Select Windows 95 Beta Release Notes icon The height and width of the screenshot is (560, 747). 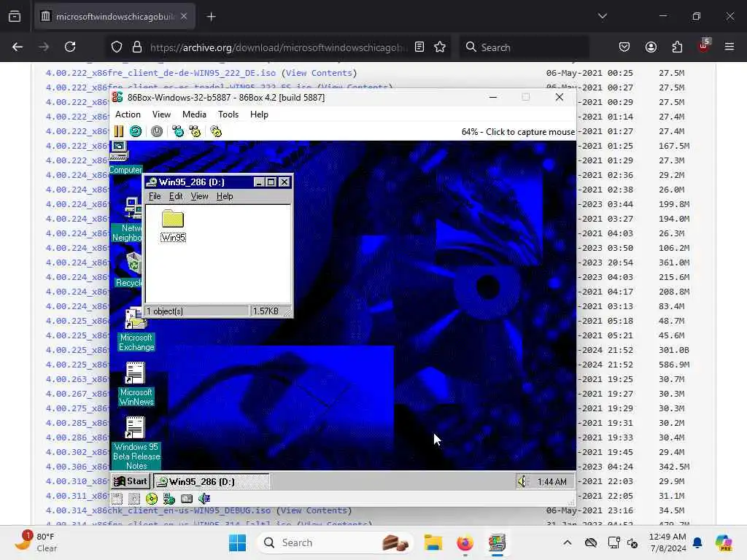click(x=136, y=443)
